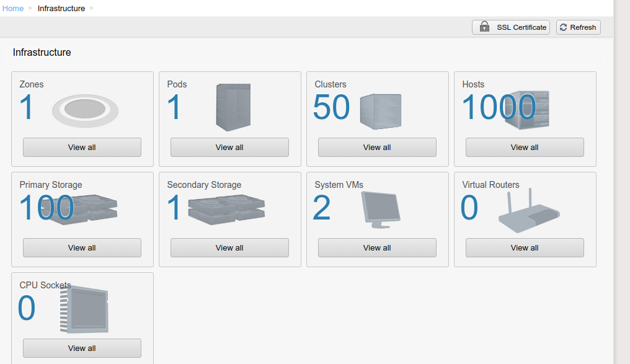This screenshot has height=364, width=630.
Task: Click the System VMs count 2
Action: point(322,208)
